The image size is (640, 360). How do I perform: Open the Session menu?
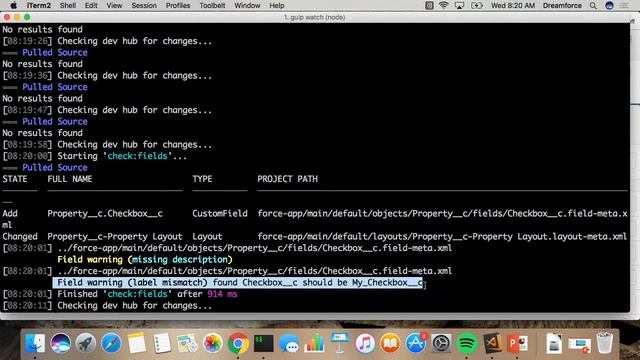[144, 5]
